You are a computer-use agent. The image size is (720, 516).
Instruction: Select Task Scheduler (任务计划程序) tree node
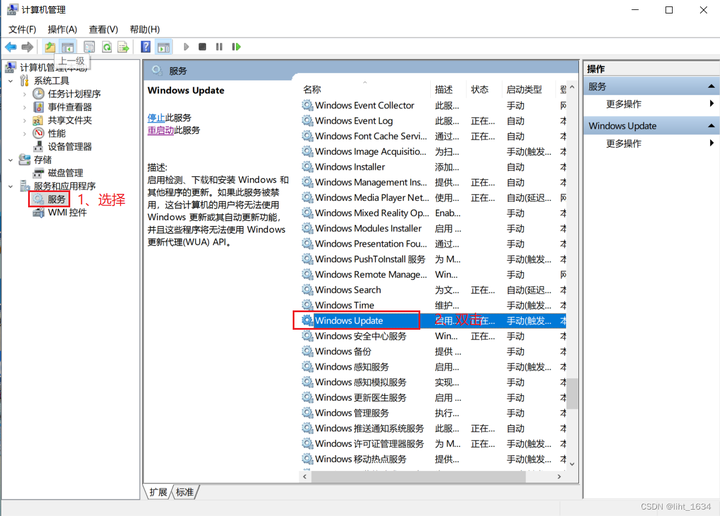point(74,94)
